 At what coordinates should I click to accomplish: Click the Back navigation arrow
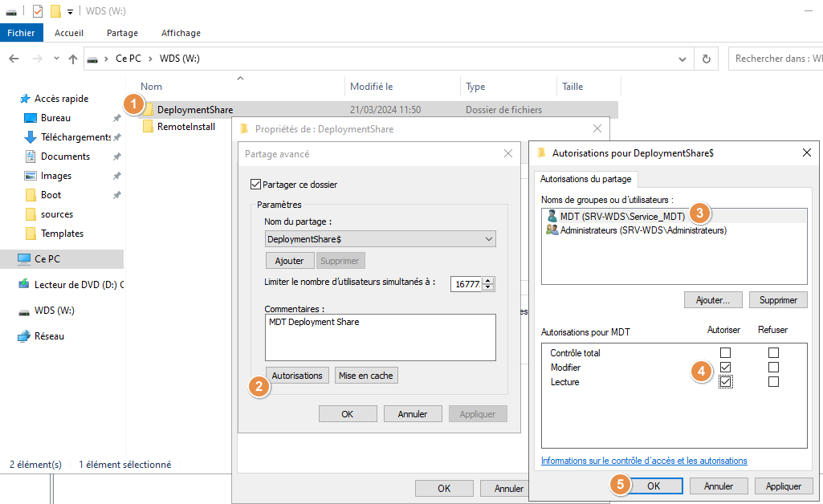14,59
